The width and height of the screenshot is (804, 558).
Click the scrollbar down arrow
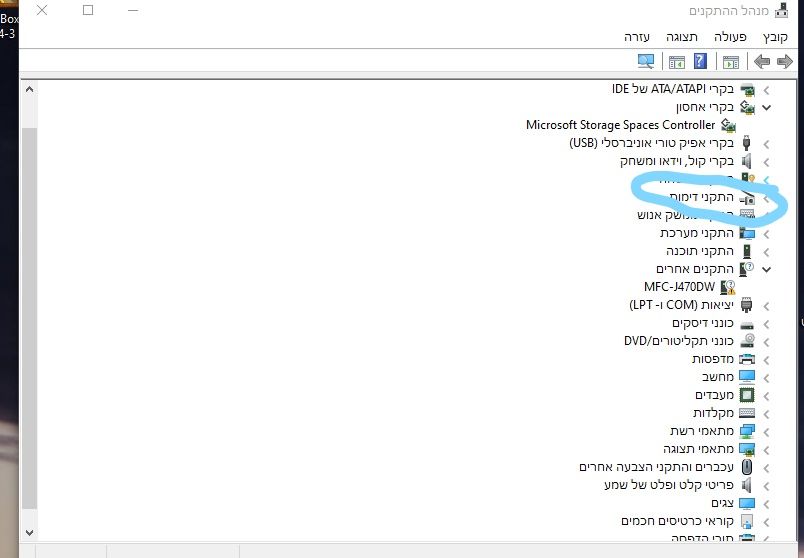[28, 533]
